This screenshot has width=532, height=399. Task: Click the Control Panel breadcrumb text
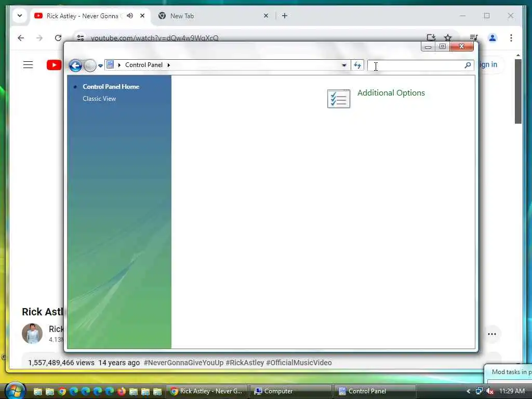coord(144,65)
